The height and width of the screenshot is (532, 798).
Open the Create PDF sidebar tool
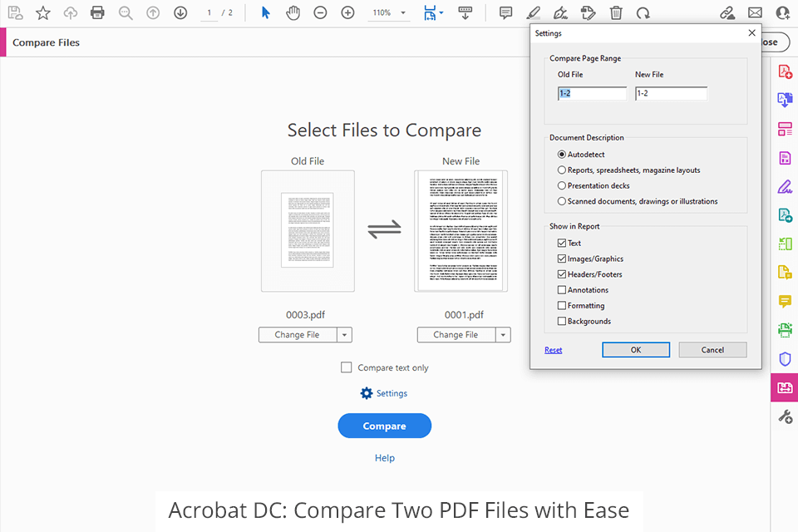(785, 71)
